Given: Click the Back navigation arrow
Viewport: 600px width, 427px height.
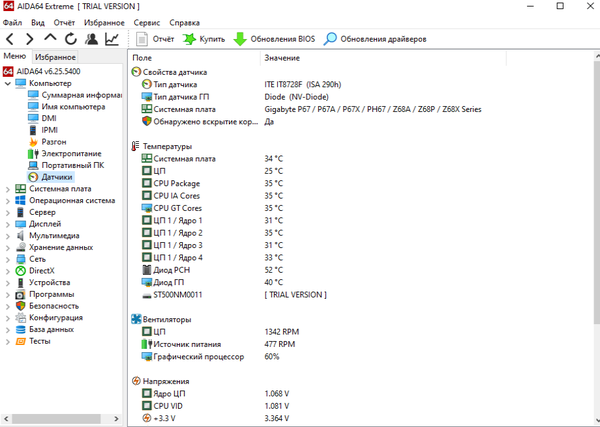Looking at the screenshot, I should point(10,39).
